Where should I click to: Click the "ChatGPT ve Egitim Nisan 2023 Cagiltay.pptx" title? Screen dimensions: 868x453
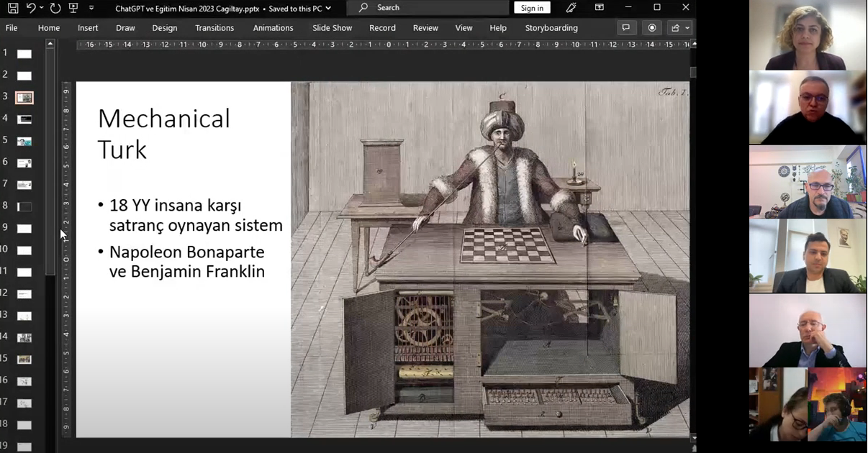(187, 9)
